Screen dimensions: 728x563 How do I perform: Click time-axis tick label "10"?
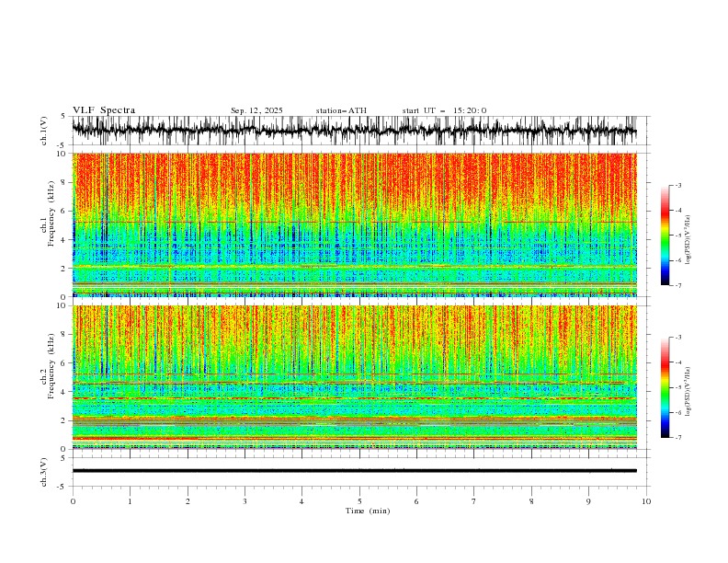pos(646,501)
